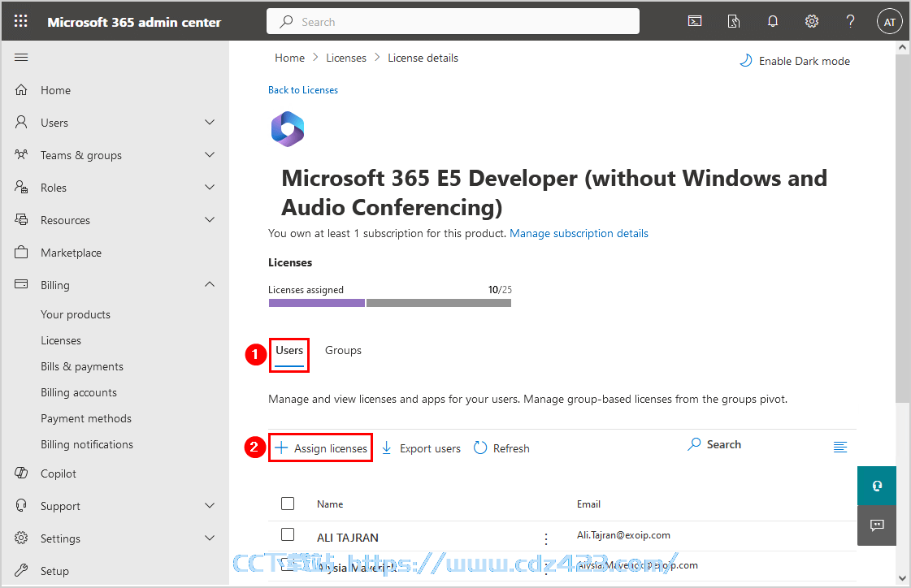Image resolution: width=911 pixels, height=588 pixels.
Task: Open the app launcher waffle menu
Action: 21,21
